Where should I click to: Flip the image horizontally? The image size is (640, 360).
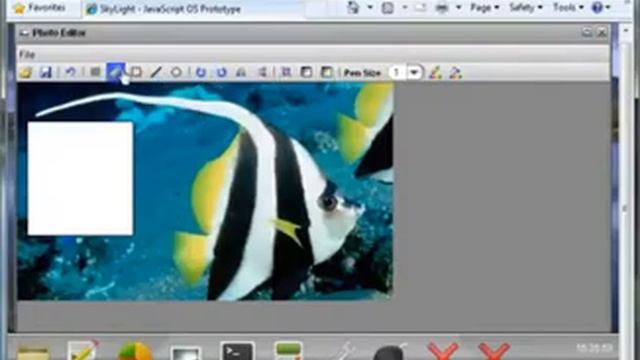(x=241, y=73)
